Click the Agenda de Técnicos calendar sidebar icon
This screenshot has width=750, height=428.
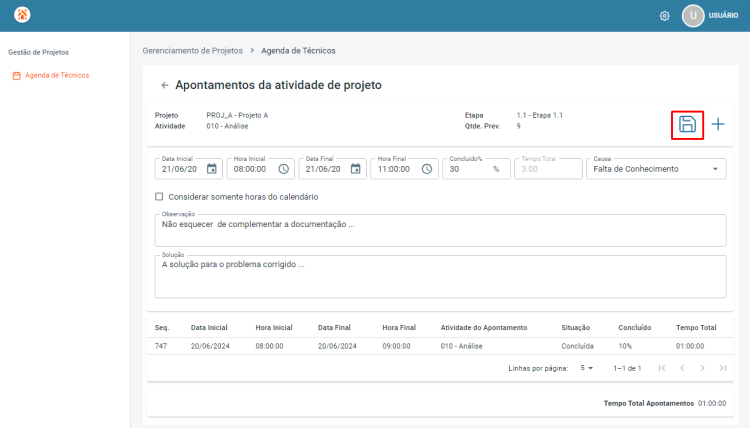click(16, 76)
